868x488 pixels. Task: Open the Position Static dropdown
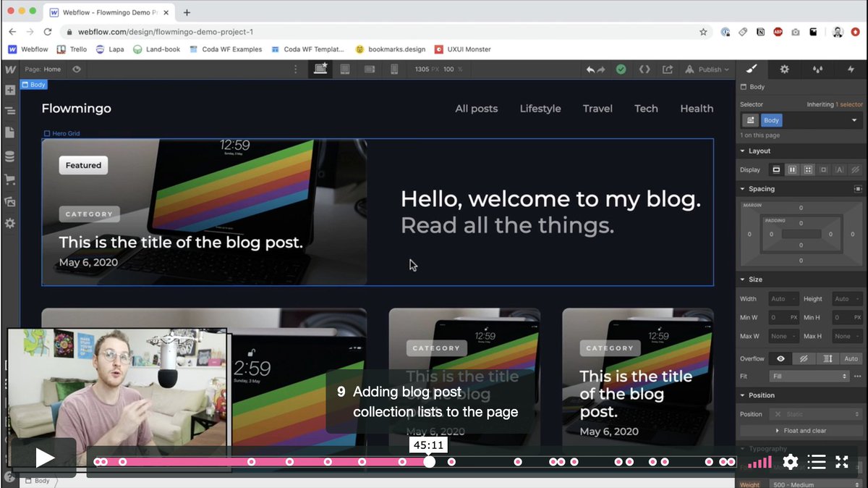[815, 414]
